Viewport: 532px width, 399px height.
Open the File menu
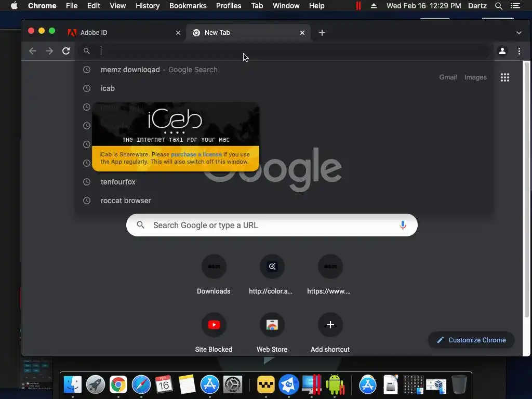click(x=72, y=6)
